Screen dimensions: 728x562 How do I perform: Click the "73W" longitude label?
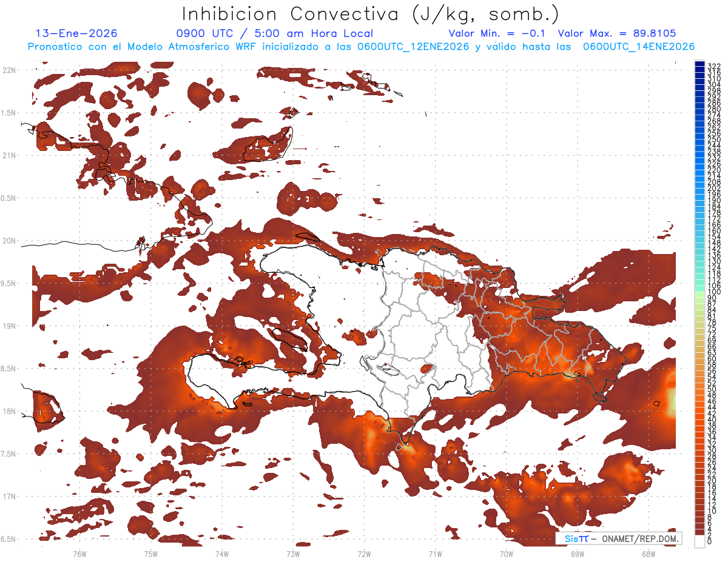click(293, 554)
